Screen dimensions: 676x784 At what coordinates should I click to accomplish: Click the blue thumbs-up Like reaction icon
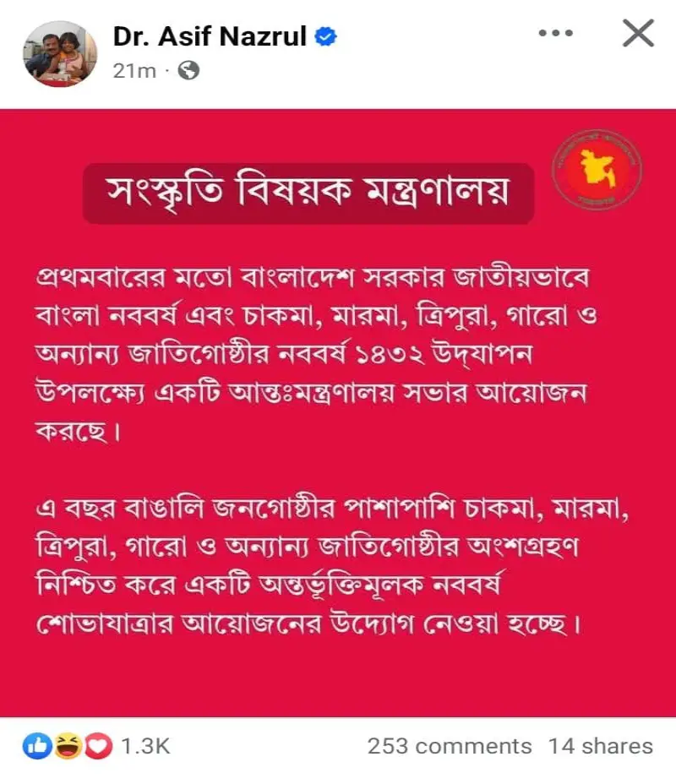click(37, 746)
